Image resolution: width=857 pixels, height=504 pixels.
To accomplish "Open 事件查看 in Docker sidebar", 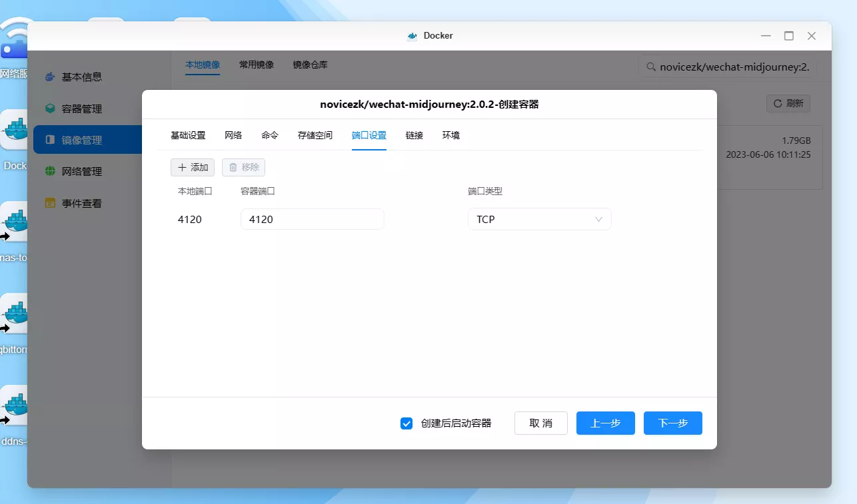I will click(82, 203).
